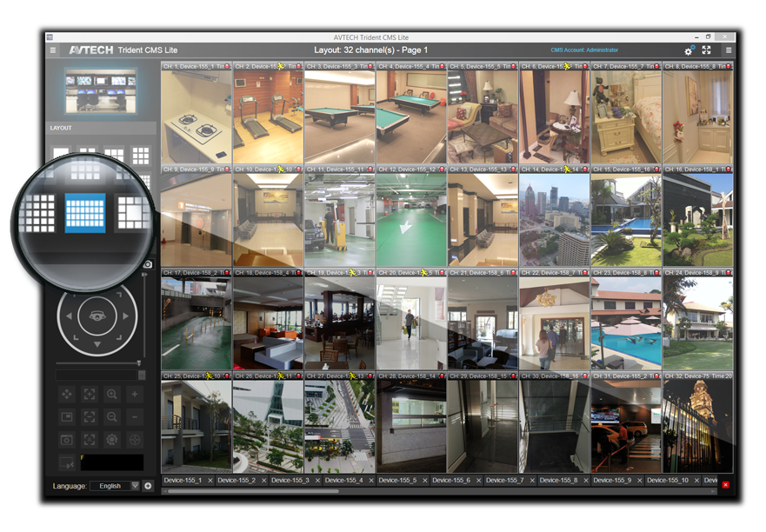Select the 4x4 grid layout option

click(140, 156)
